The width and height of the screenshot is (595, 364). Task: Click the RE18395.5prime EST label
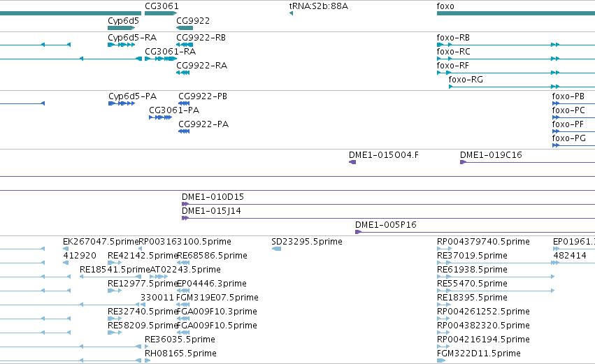[x=472, y=298]
